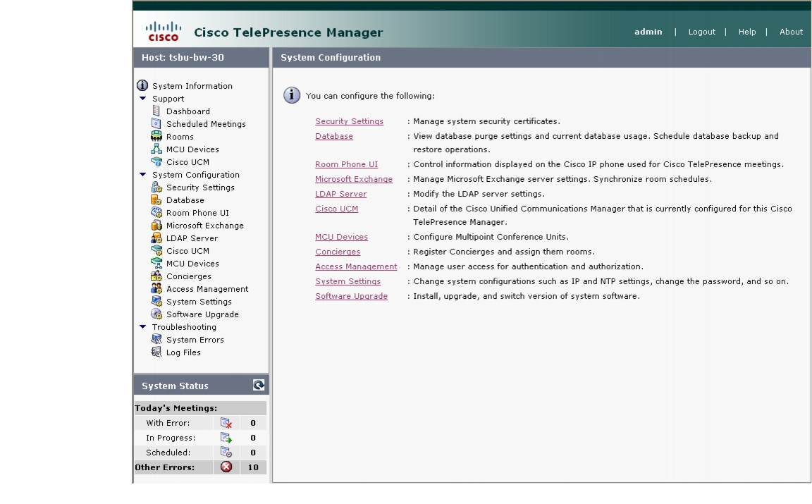Open the Microsoft Exchange link in main panel
Viewport: 812px width, 504px height.
click(x=354, y=179)
